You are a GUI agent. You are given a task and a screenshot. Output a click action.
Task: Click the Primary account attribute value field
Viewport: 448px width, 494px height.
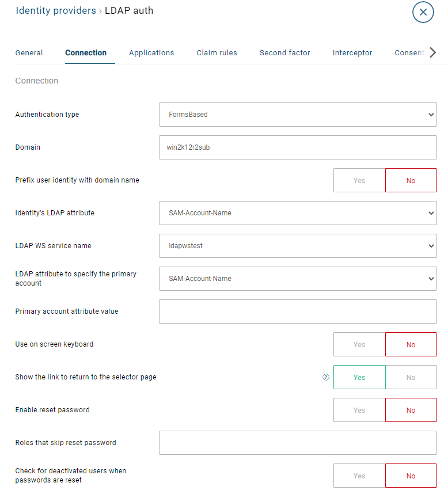pyautogui.click(x=298, y=311)
